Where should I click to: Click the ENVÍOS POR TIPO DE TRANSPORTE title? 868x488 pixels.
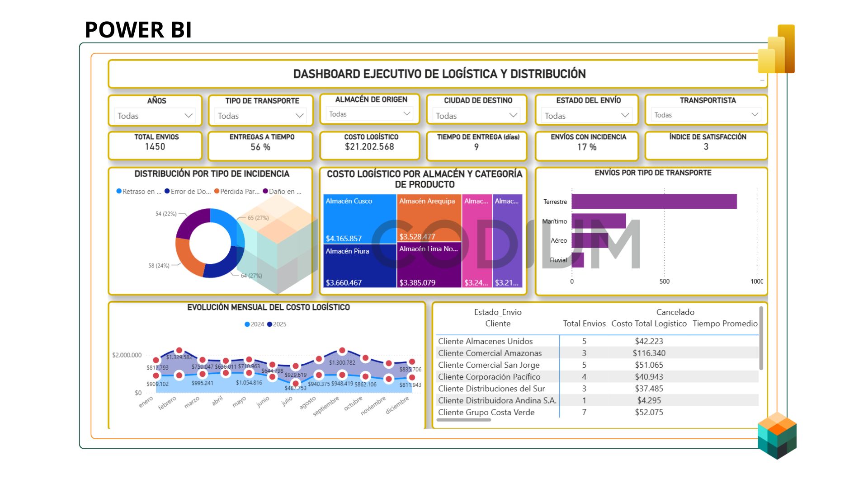[x=653, y=173]
